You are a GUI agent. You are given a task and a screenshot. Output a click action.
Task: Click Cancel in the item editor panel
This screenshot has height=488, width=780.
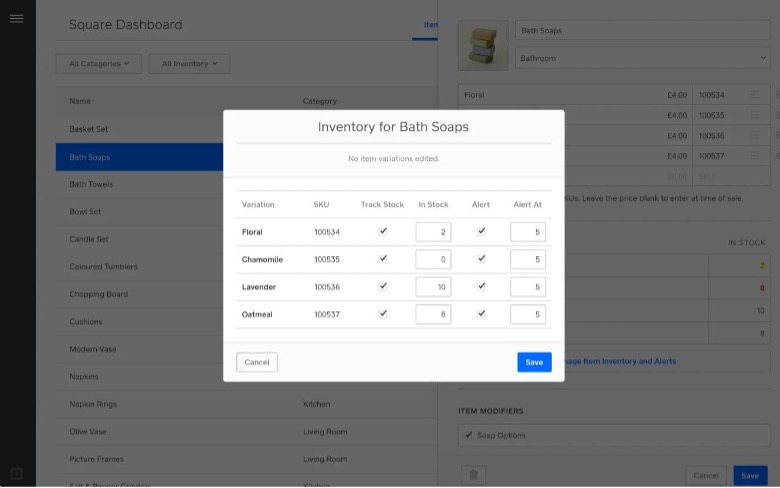click(x=706, y=476)
